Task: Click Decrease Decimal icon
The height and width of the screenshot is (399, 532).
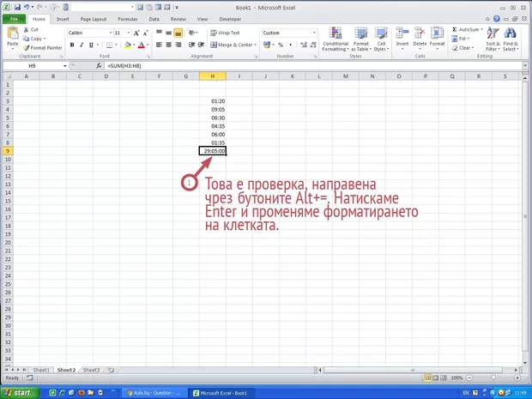Action: [313, 45]
